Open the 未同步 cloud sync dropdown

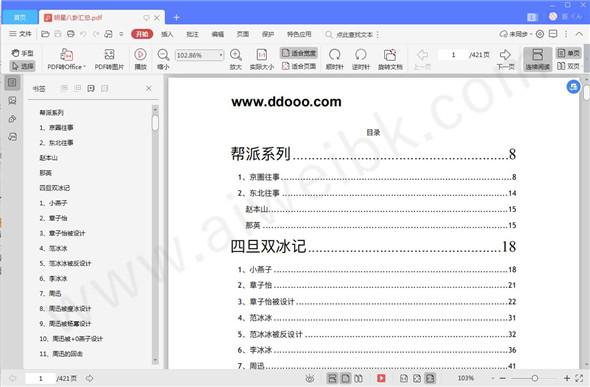(515, 34)
